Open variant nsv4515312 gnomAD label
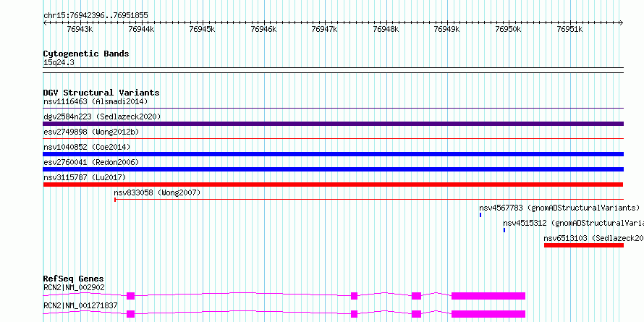 point(573,223)
